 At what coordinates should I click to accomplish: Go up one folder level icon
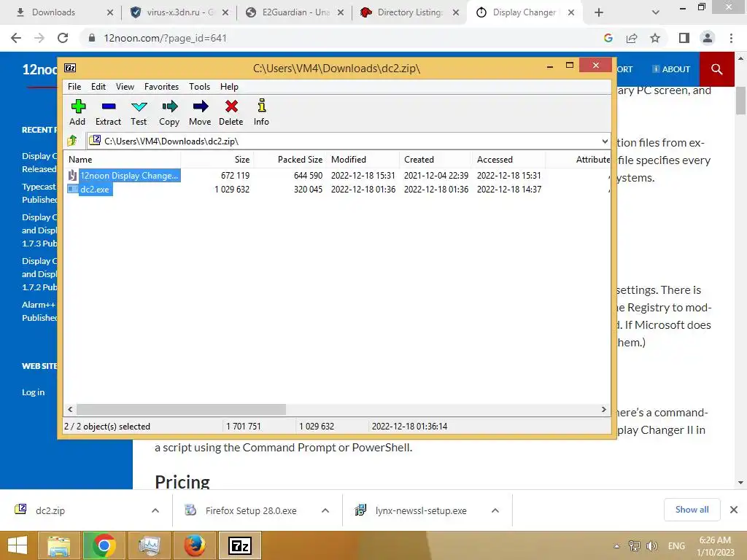(72, 141)
